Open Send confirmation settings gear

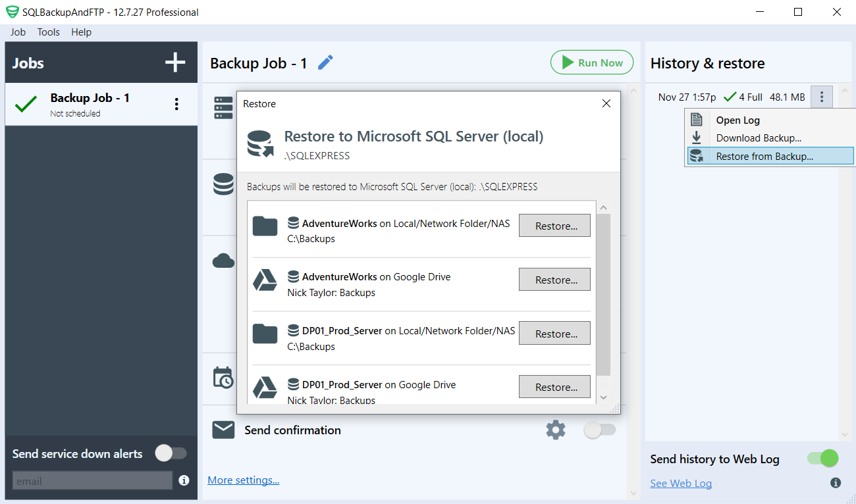pyautogui.click(x=555, y=430)
